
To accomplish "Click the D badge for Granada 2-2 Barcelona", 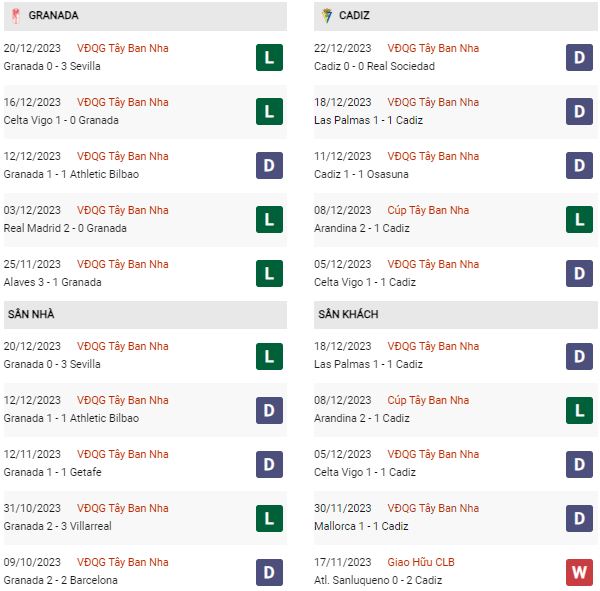I will click(269, 571).
